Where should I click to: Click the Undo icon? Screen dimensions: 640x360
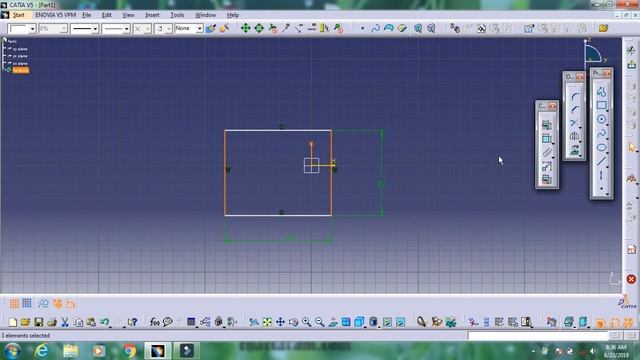click(x=104, y=322)
